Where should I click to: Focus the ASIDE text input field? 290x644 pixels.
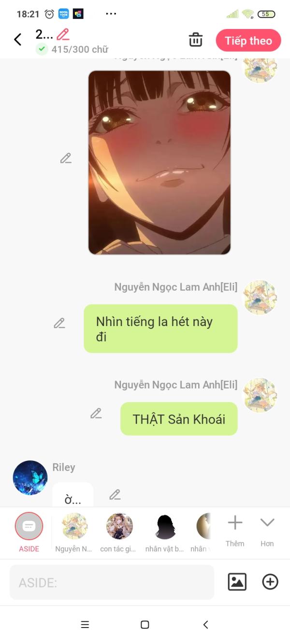click(112, 582)
